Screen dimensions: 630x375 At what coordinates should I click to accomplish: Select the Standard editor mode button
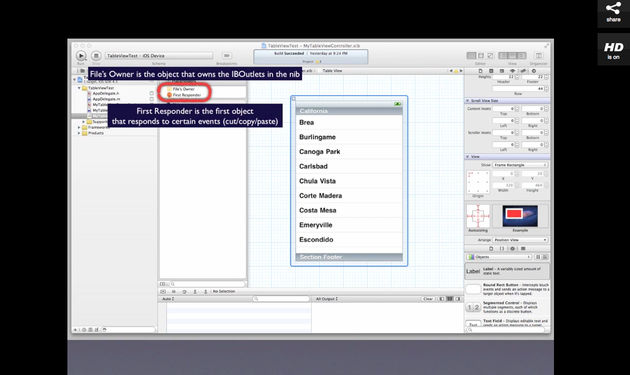click(x=471, y=55)
